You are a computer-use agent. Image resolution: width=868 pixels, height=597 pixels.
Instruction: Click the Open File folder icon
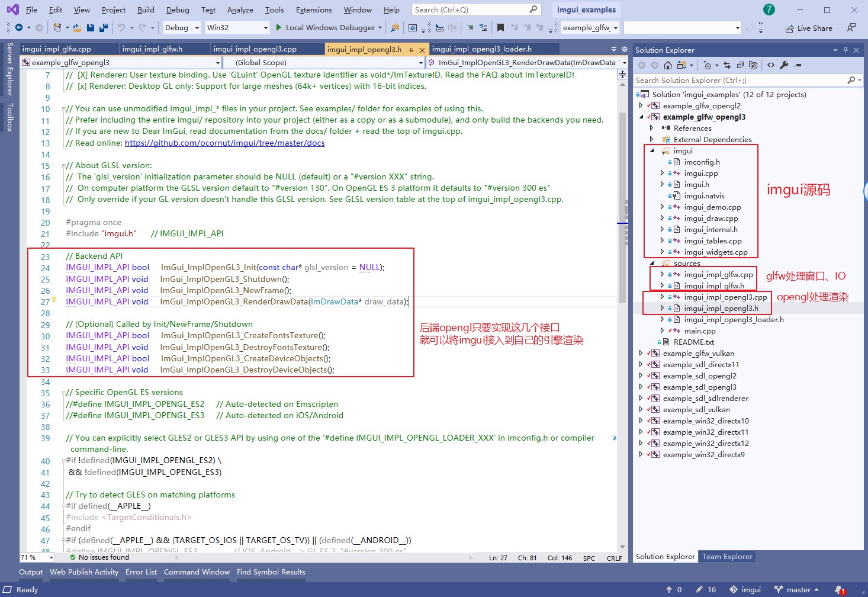78,27
